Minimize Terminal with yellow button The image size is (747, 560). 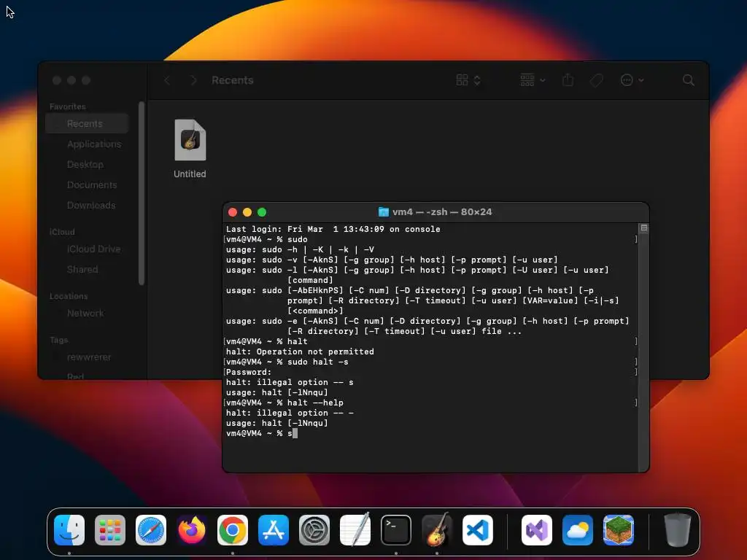click(247, 212)
